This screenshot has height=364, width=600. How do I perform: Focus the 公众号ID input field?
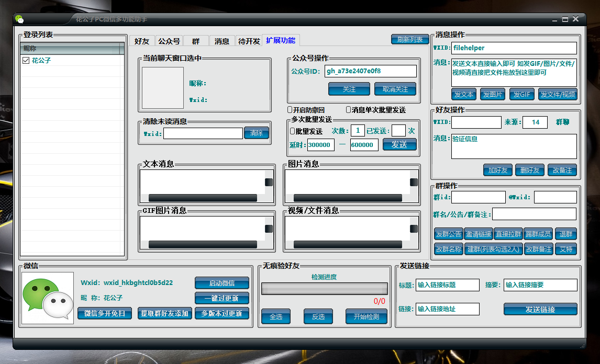pos(370,71)
